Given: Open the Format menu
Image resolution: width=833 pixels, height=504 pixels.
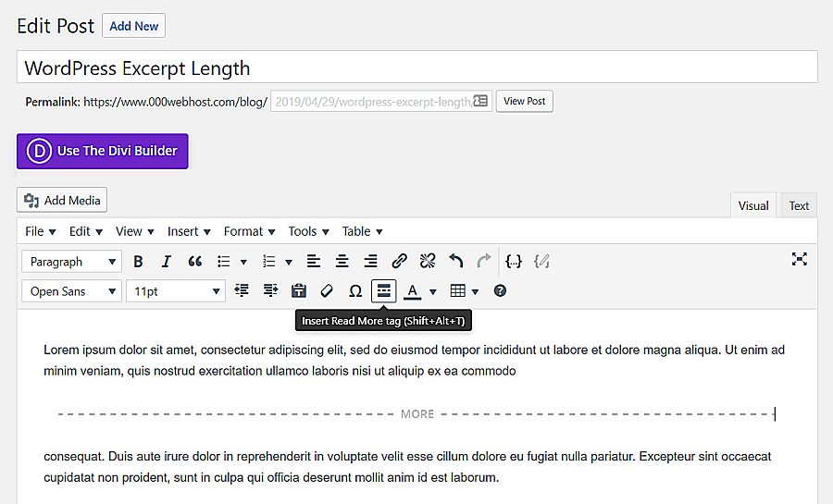Looking at the screenshot, I should pos(249,231).
